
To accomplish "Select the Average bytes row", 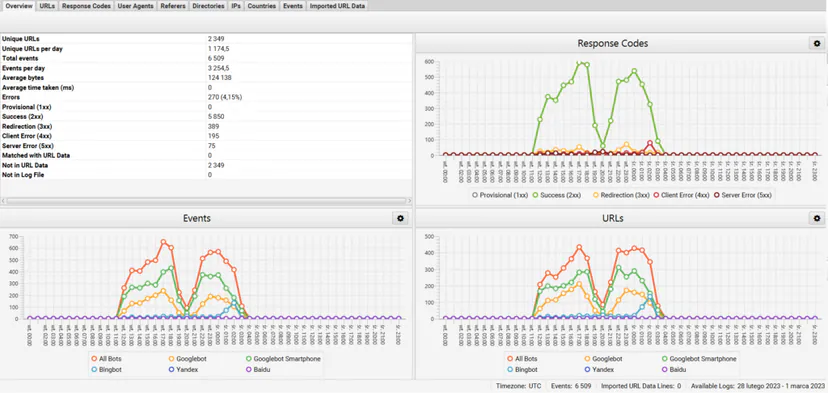I will pyautogui.click(x=206, y=78).
